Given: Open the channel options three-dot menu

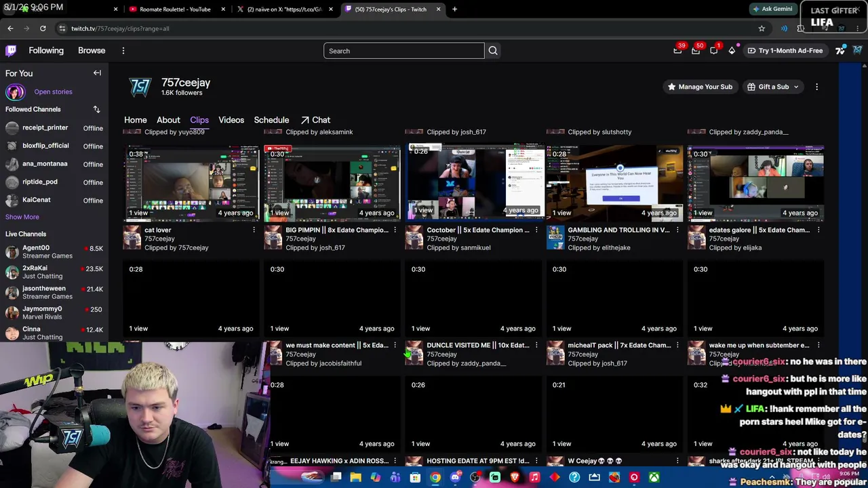Looking at the screenshot, I should (816, 87).
